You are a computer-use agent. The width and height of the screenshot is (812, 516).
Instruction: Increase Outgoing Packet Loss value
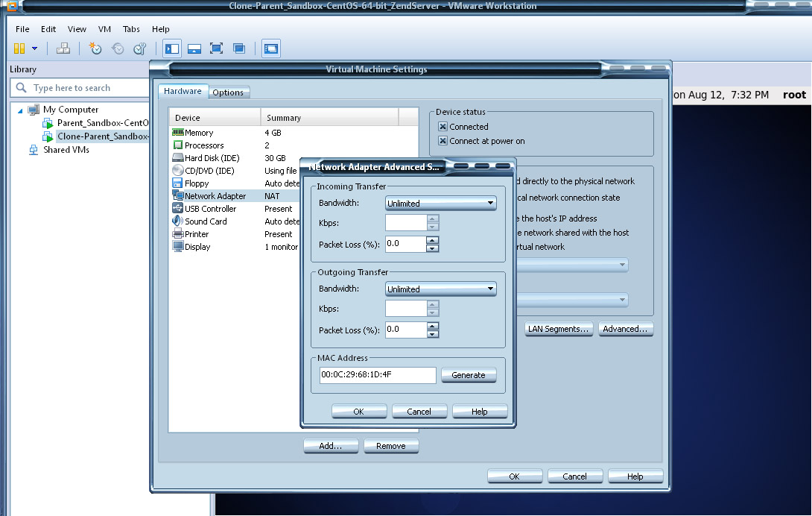pyautogui.click(x=433, y=326)
